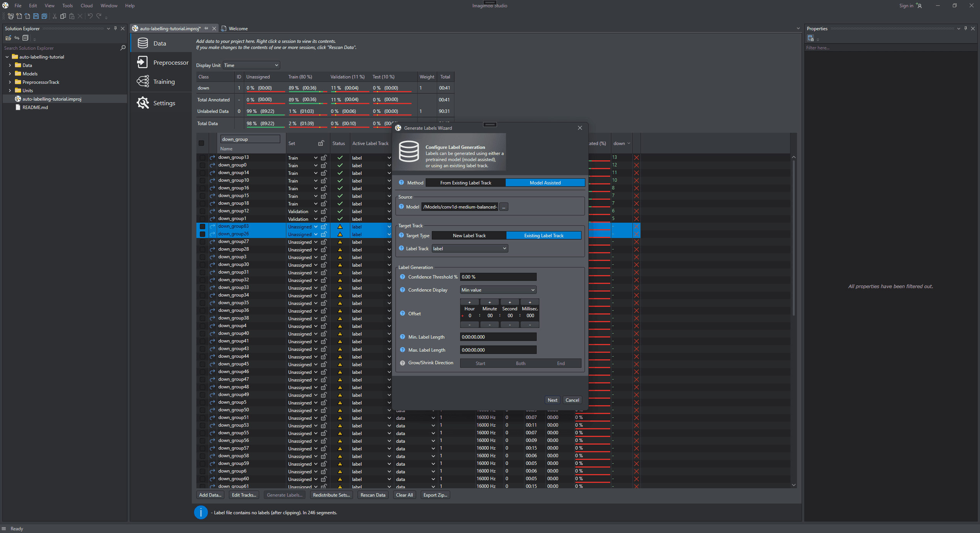
Task: Select Existing Label Track target type
Action: [544, 236]
